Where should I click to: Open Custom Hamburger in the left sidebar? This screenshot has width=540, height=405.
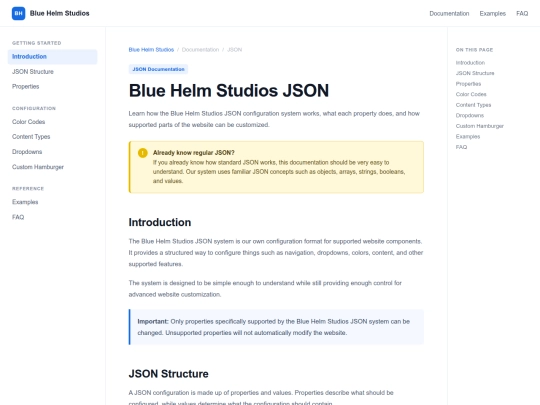pyautogui.click(x=53, y=167)
